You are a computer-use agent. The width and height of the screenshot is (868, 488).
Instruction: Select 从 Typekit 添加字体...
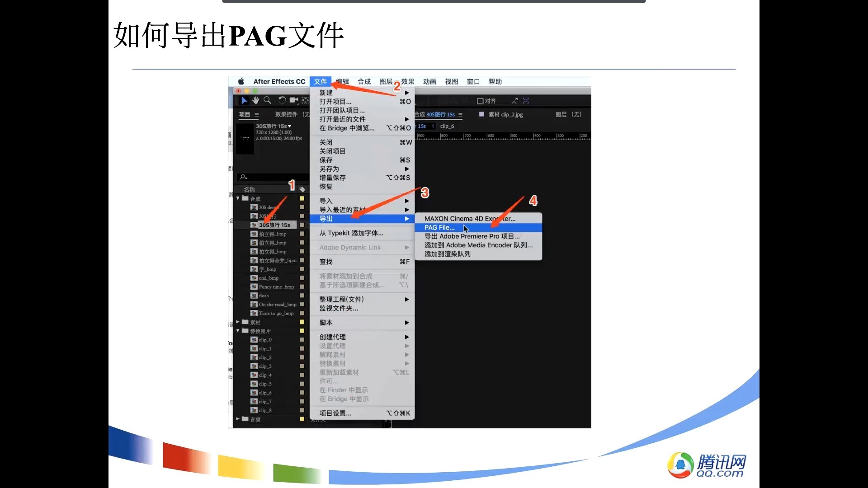[362, 233]
